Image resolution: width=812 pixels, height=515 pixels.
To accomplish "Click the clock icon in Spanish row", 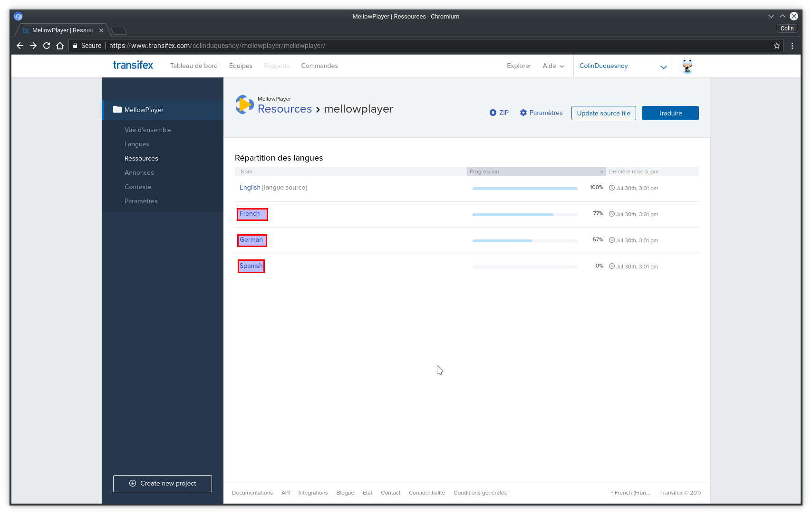I will 612,266.
